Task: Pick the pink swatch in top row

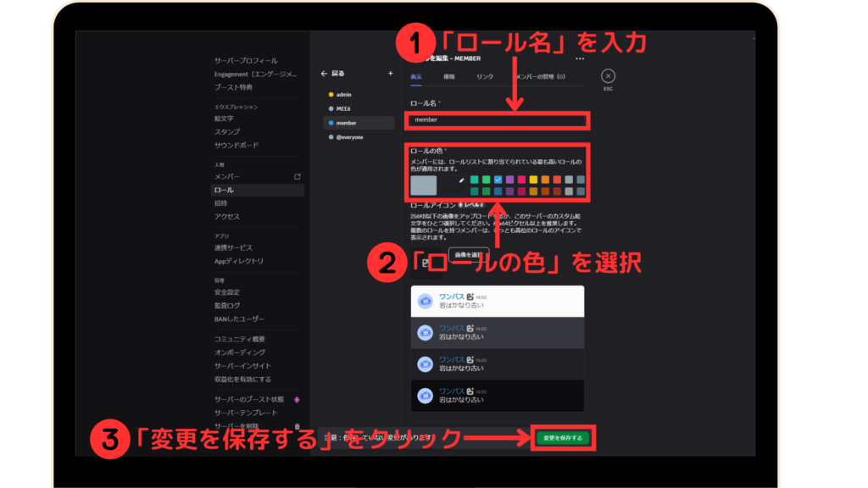Action: 521,180
